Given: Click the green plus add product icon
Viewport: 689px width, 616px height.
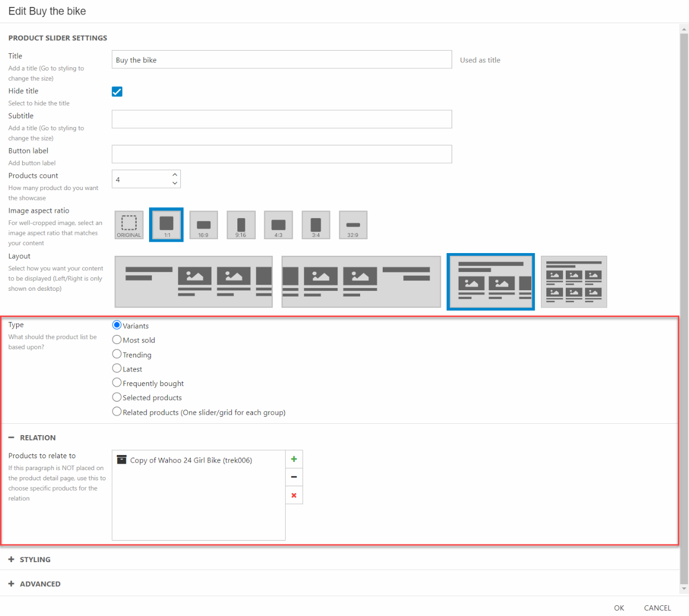Looking at the screenshot, I should [294, 459].
